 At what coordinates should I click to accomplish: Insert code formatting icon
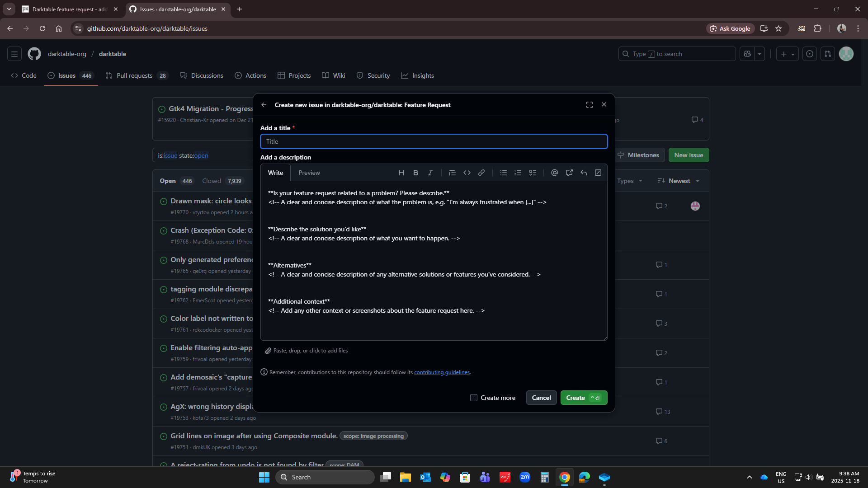[467, 173]
